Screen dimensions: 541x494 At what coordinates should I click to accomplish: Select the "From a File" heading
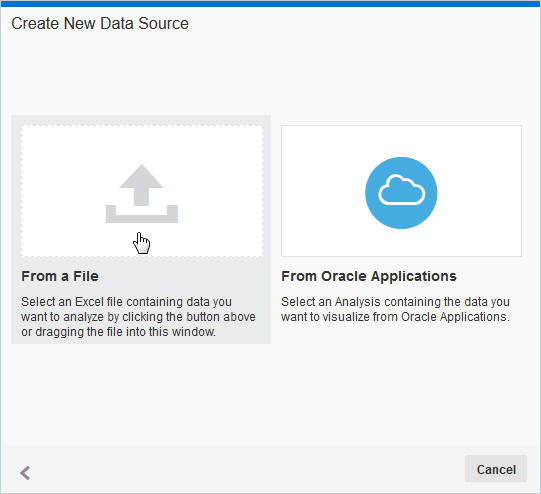pyautogui.click(x=60, y=276)
